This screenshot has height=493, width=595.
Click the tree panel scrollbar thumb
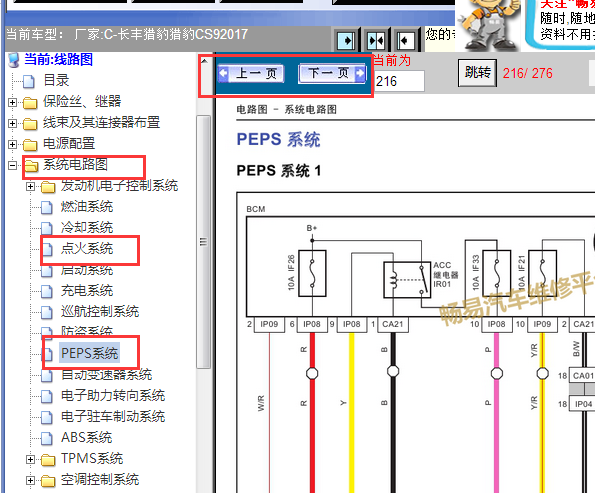pos(204,242)
